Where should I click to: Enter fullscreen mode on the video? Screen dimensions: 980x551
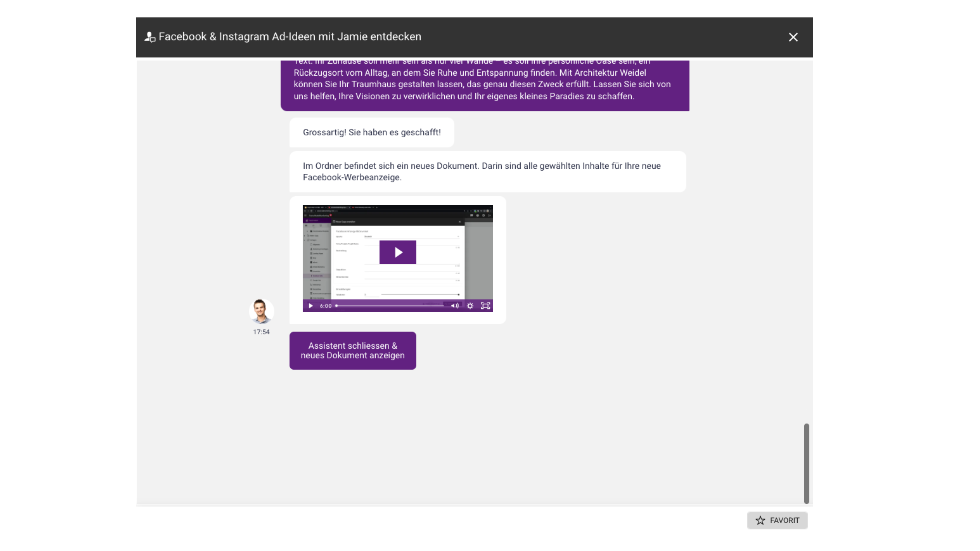(485, 306)
